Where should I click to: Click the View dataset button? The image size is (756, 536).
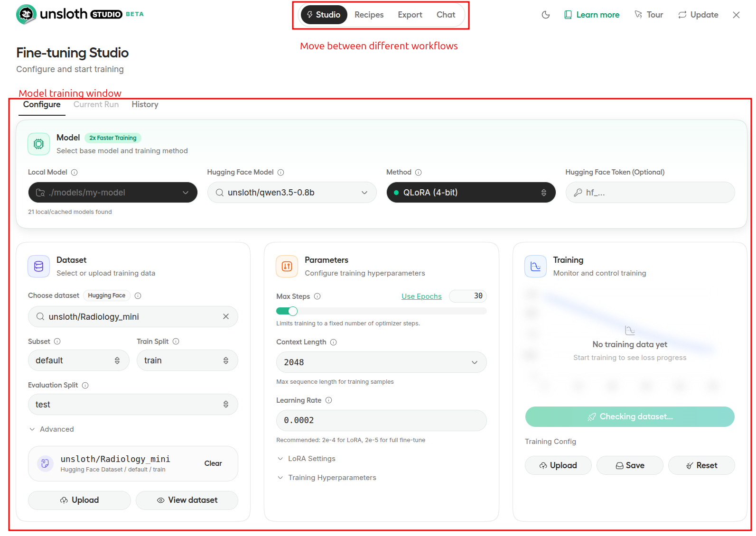pos(187,500)
